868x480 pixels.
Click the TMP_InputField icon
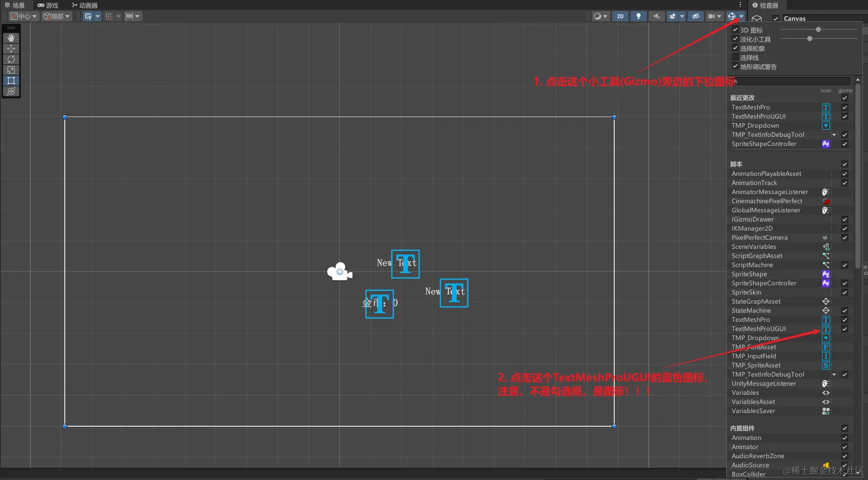[x=826, y=356]
